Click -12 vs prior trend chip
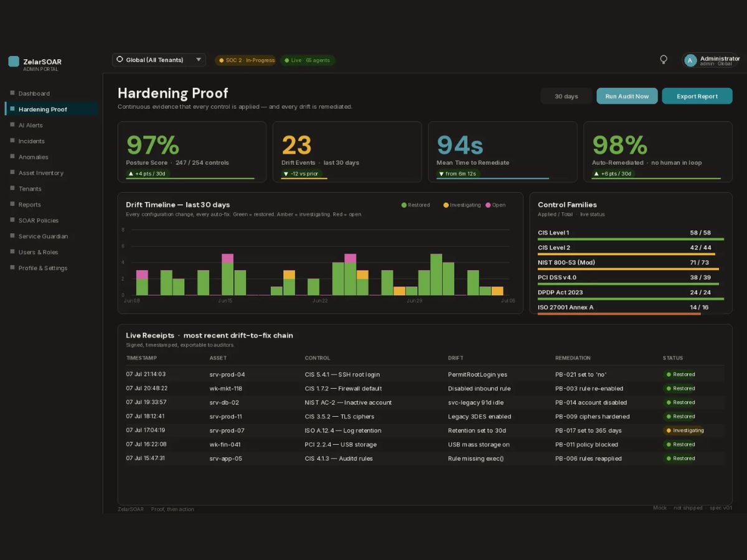Screen dimensions: 747x560 [x=301, y=174]
